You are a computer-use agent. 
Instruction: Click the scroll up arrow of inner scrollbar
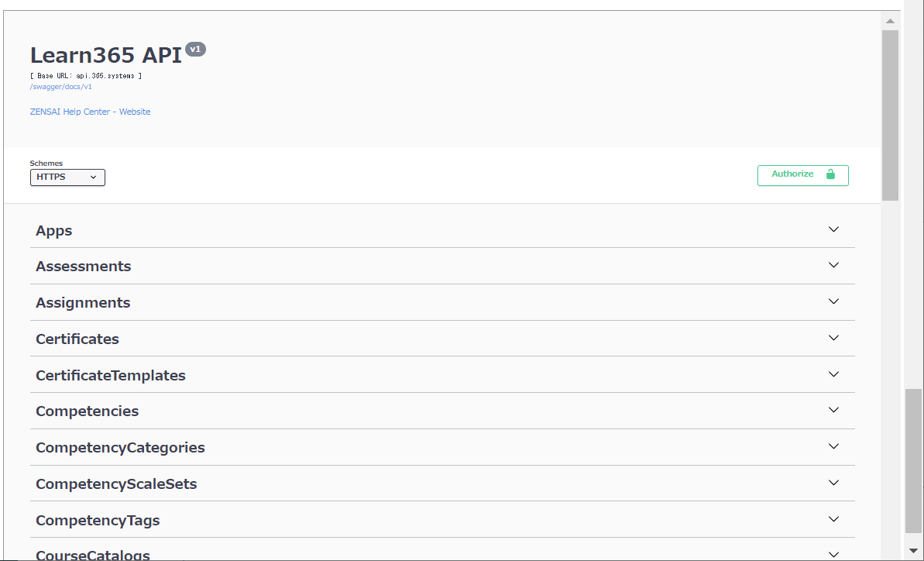[890, 21]
